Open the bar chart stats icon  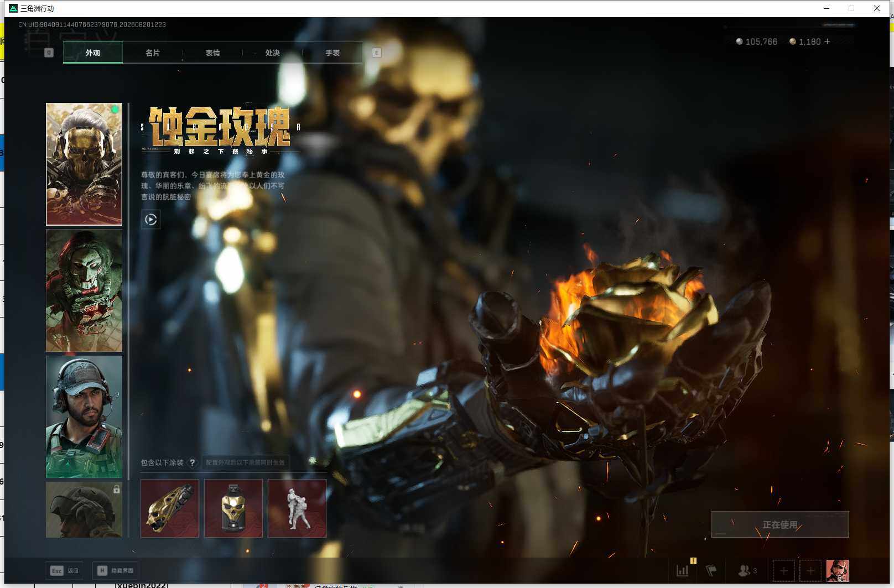click(x=683, y=570)
